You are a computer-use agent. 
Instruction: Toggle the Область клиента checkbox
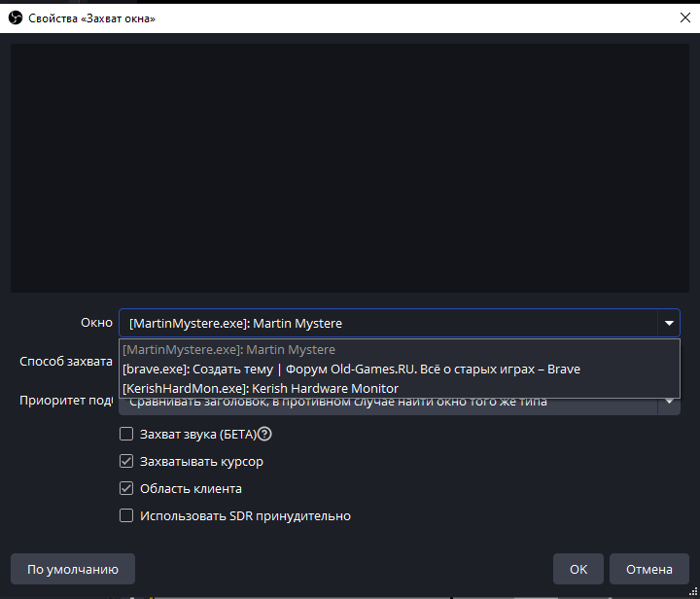[x=126, y=489]
